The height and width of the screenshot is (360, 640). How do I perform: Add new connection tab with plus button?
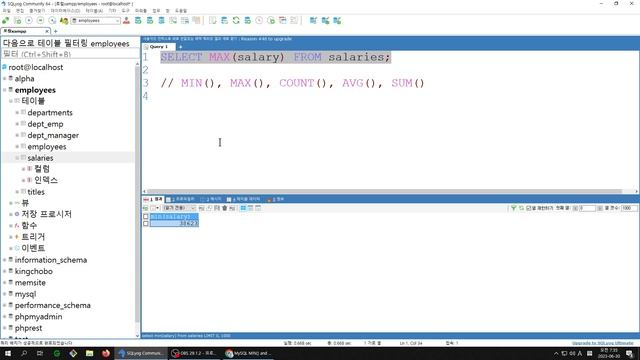56,31
